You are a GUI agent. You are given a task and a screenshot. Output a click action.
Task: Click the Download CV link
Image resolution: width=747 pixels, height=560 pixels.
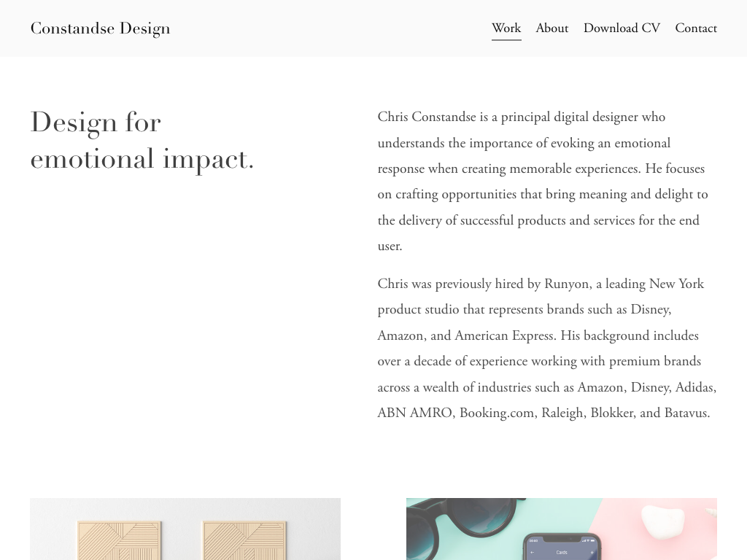[622, 28]
